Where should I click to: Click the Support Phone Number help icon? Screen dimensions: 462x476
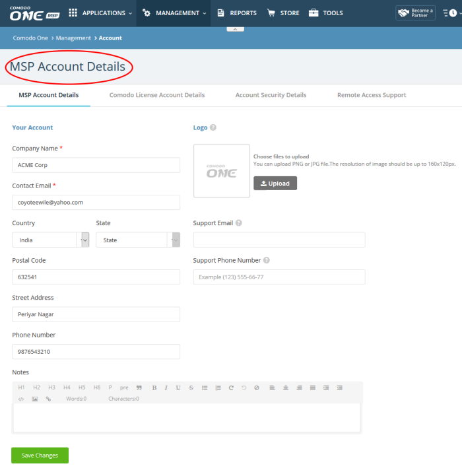click(267, 260)
